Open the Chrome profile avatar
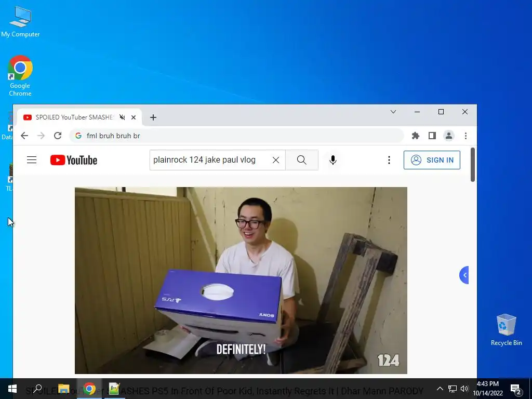This screenshot has width=532, height=399. coord(448,136)
